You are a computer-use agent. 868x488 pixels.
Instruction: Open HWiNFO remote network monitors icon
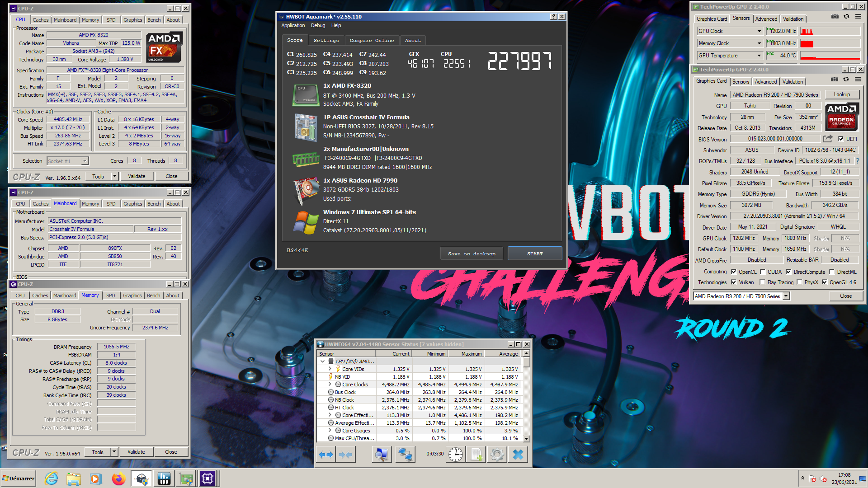(x=405, y=455)
